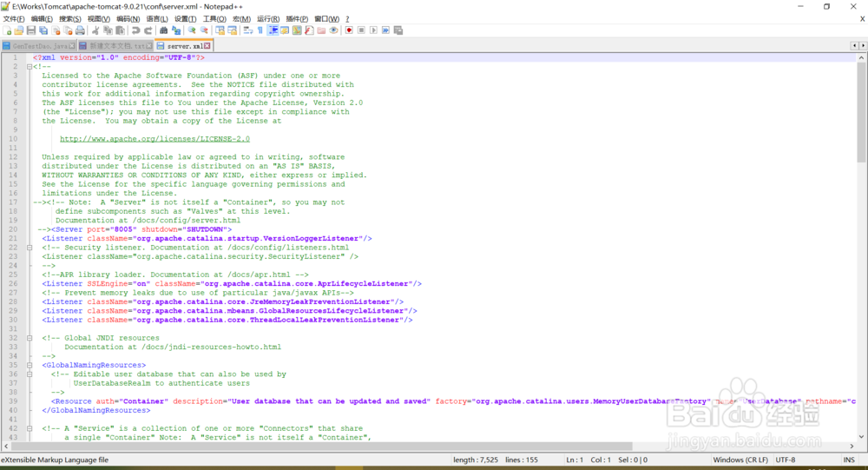Collapse the fold marker at line 36
The height and width of the screenshot is (470, 868).
point(30,374)
